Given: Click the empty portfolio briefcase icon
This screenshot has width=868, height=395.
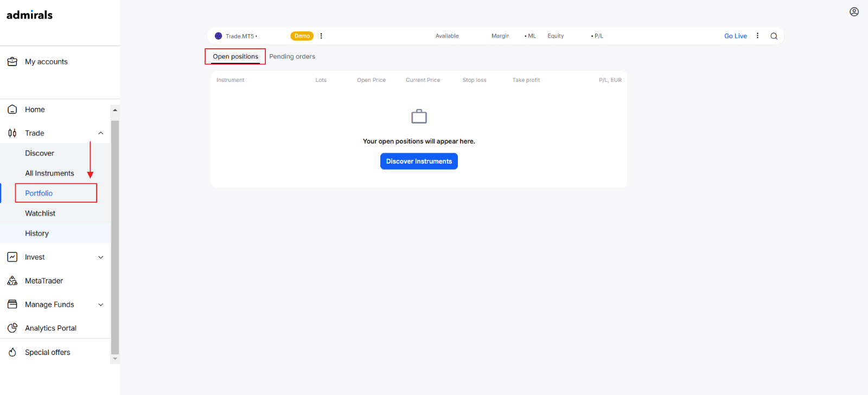Looking at the screenshot, I should click(419, 116).
